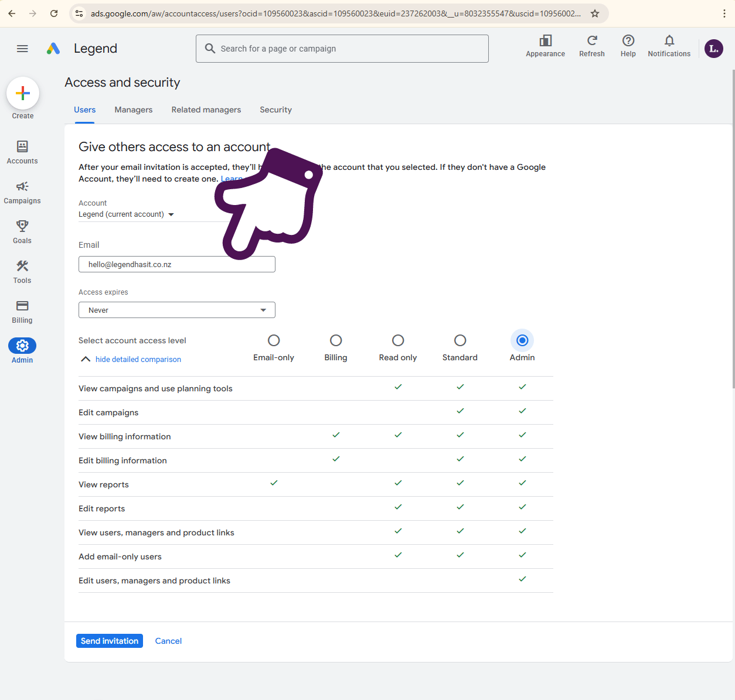The height and width of the screenshot is (700, 735).
Task: Open the Access expires Never dropdown
Action: (177, 310)
